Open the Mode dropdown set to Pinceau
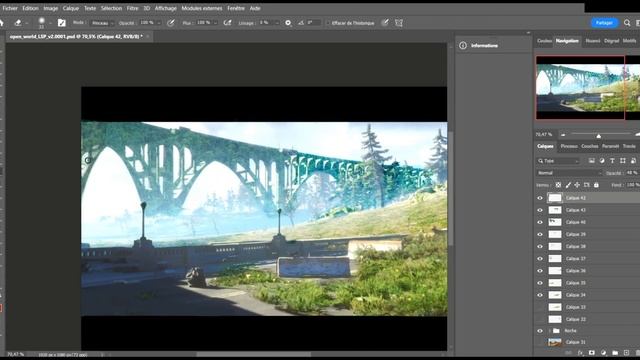This screenshot has height=360, width=640. (102, 23)
